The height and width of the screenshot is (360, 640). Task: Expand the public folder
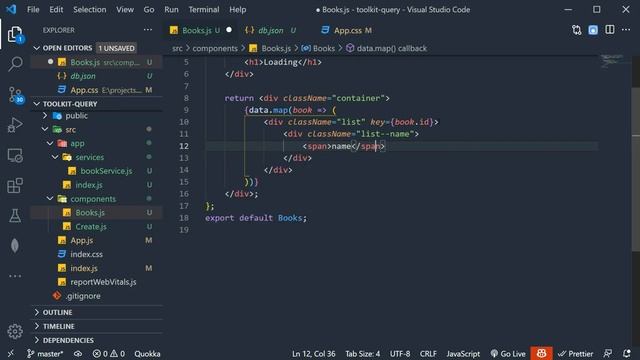click(x=97, y=116)
